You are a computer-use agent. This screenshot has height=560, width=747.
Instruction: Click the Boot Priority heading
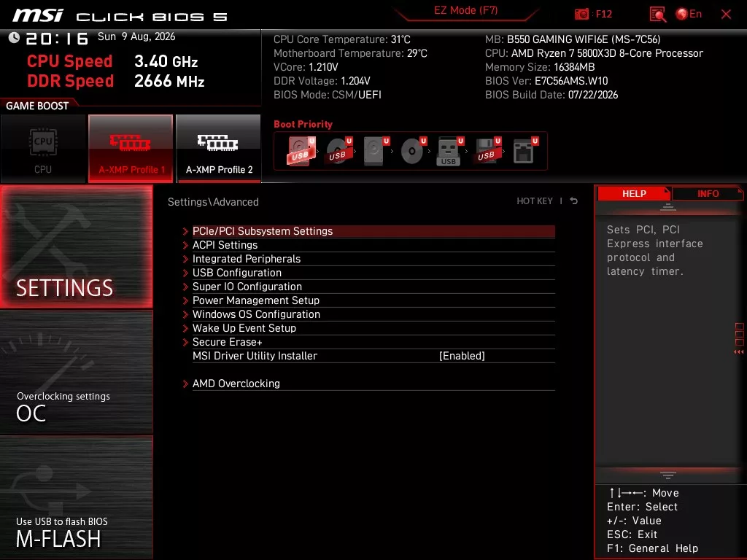click(303, 124)
